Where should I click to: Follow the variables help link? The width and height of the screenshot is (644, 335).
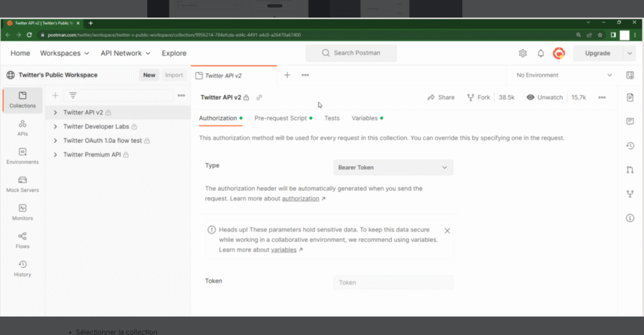pyautogui.click(x=284, y=250)
